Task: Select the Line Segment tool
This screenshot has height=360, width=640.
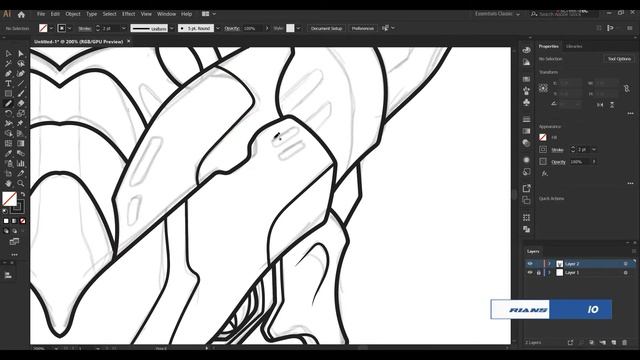Action: pyautogui.click(x=21, y=83)
